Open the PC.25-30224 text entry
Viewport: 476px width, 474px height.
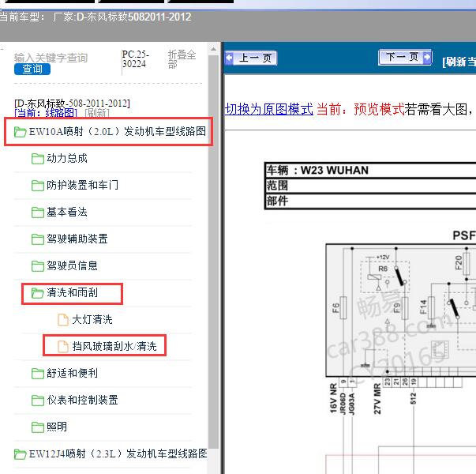(x=136, y=59)
